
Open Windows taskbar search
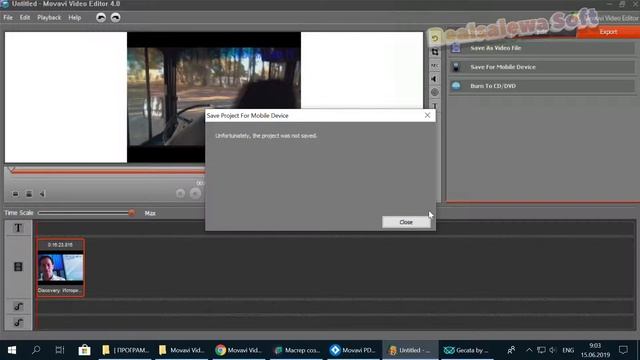36,350
